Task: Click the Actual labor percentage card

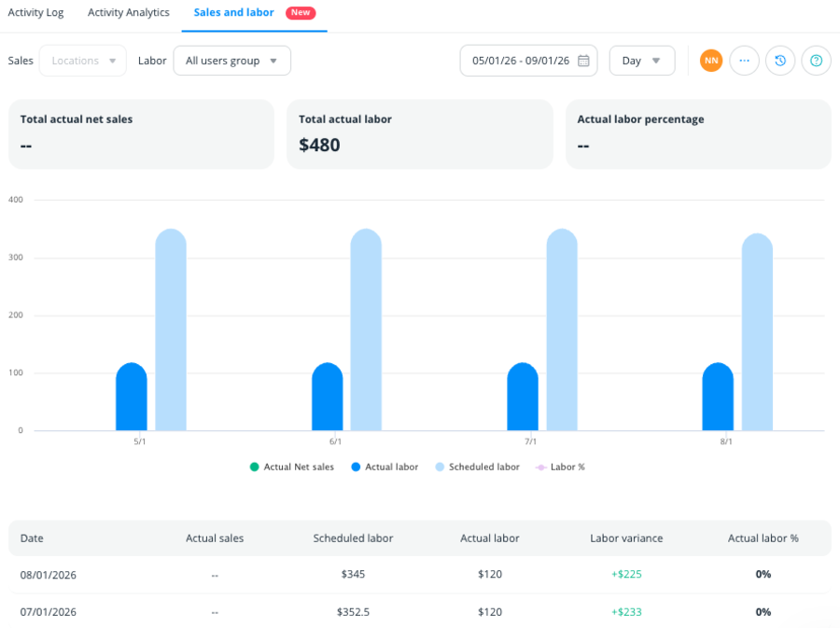Action: [698, 133]
